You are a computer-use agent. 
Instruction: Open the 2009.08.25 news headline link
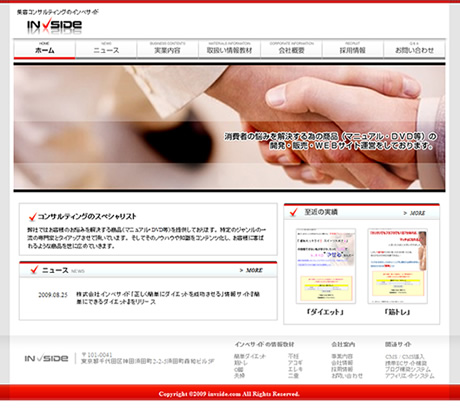[168, 298]
